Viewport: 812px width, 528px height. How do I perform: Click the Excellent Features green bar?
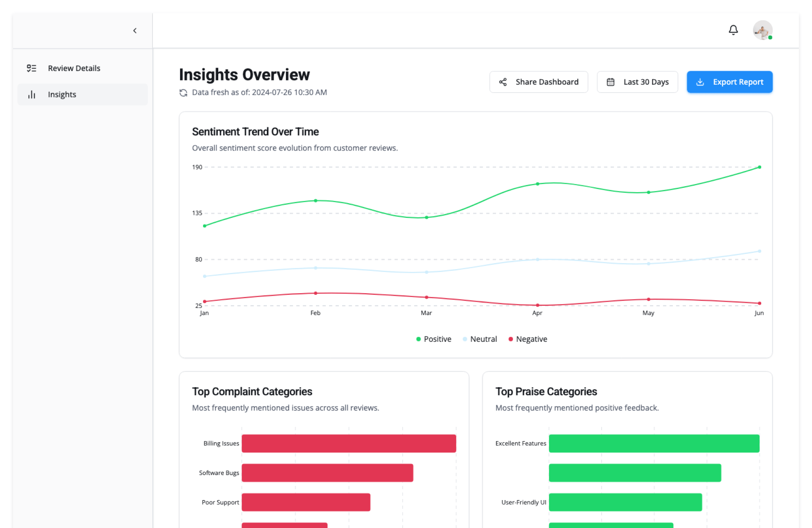tap(654, 443)
